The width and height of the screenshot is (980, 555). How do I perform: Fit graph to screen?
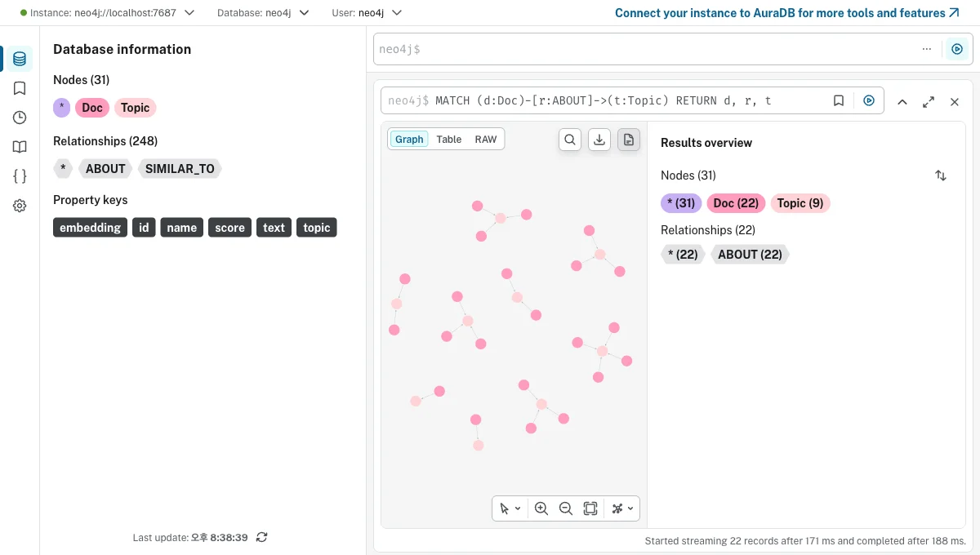[x=590, y=508]
